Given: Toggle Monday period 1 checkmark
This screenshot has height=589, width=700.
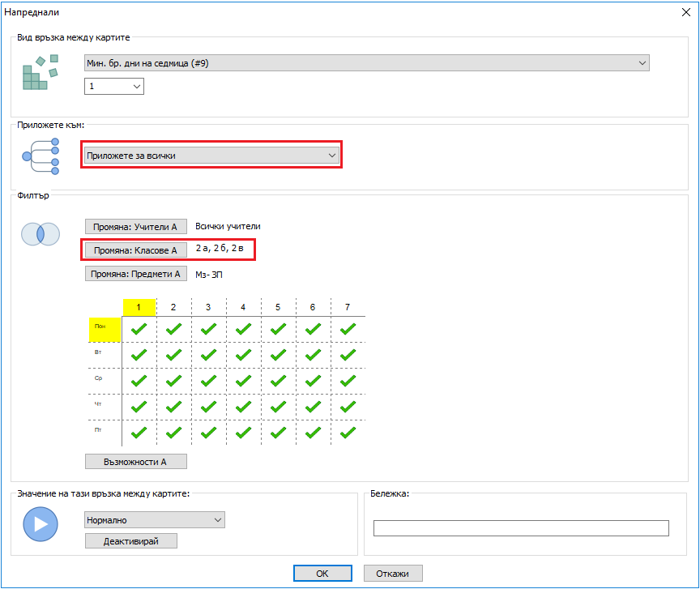Looking at the screenshot, I should click(x=139, y=329).
